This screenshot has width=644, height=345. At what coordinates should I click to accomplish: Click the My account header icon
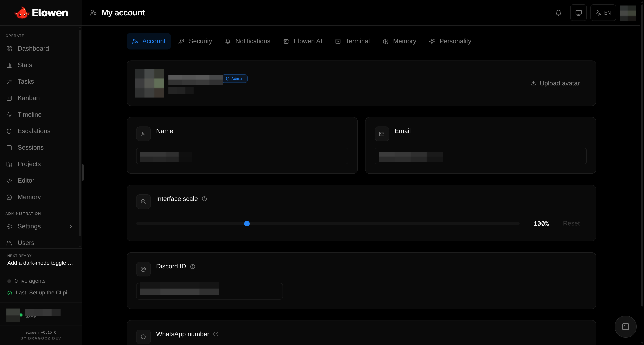(93, 13)
